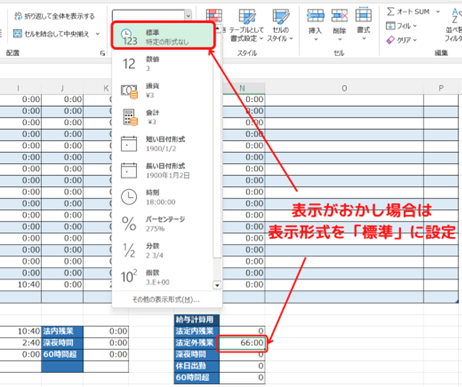Click the percent icon in format list

click(x=129, y=223)
